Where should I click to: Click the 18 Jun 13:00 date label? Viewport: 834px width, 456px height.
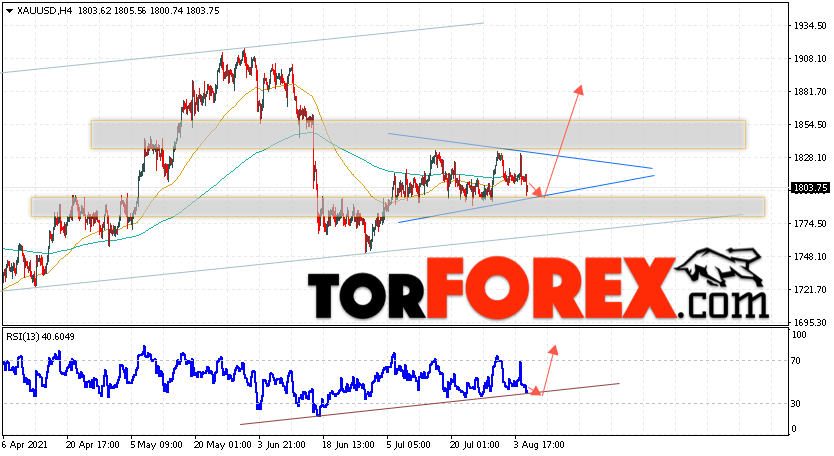348,445
